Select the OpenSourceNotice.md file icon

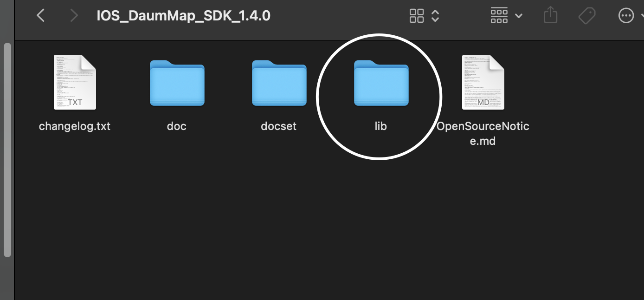[483, 82]
